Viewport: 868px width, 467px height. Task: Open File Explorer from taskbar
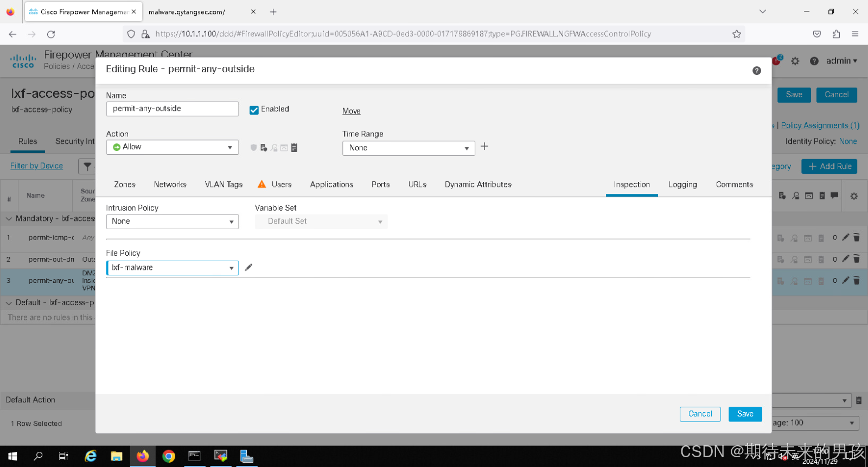click(117, 456)
